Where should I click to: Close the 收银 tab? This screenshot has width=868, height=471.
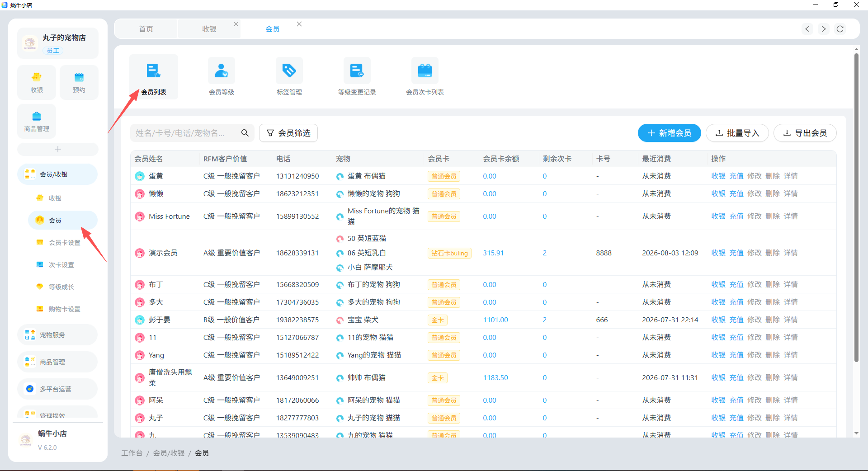[236, 24]
